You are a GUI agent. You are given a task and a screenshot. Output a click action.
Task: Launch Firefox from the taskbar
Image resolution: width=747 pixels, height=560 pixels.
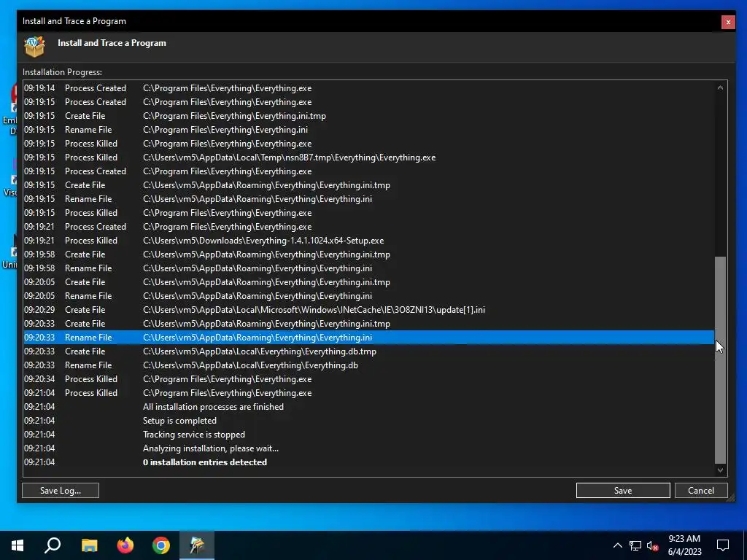click(125, 545)
